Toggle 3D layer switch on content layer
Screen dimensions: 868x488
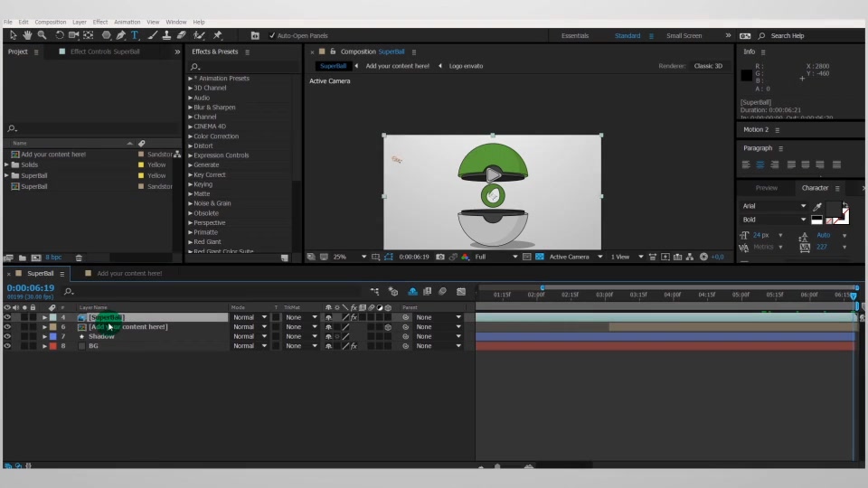(x=388, y=327)
